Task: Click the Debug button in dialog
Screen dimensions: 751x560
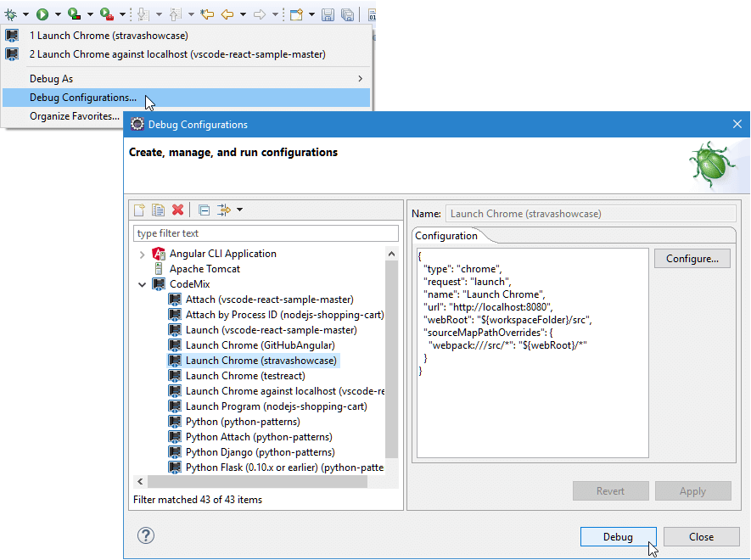Action: tap(618, 537)
